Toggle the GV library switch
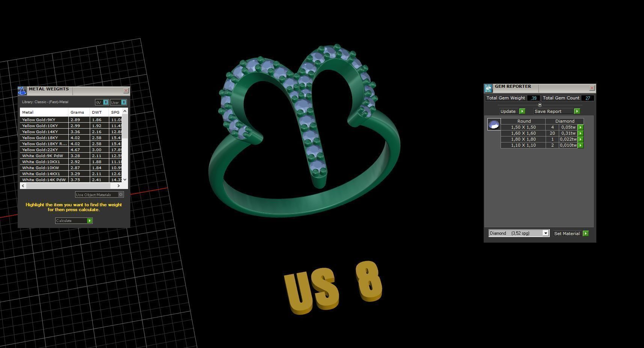Image resolution: width=644 pixels, height=348 pixels. coord(102,102)
